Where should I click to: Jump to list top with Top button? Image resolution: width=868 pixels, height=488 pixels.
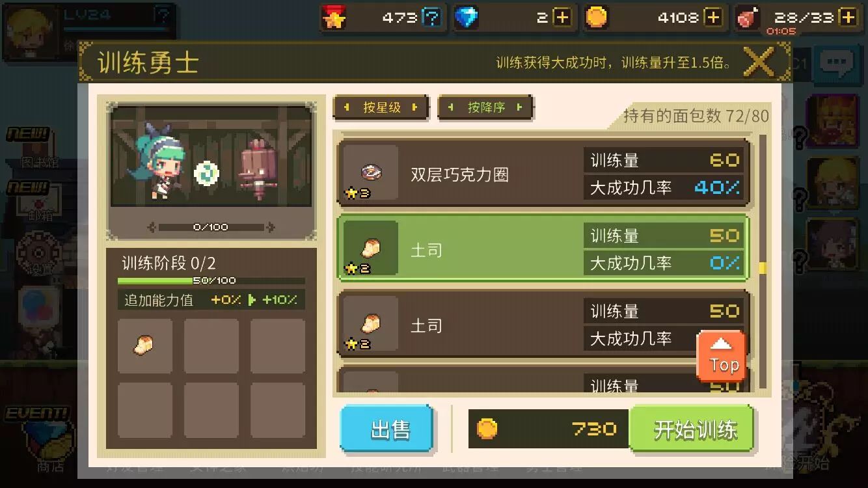(x=721, y=355)
